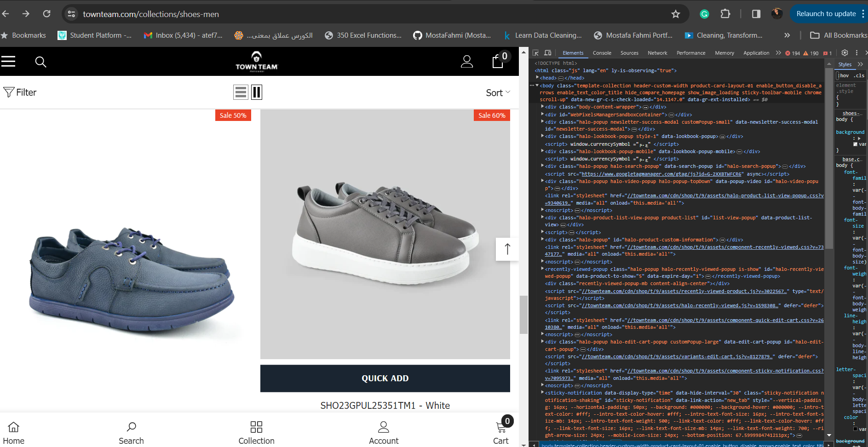
Task: Toggle the :hov element state panel
Action: tap(844, 75)
